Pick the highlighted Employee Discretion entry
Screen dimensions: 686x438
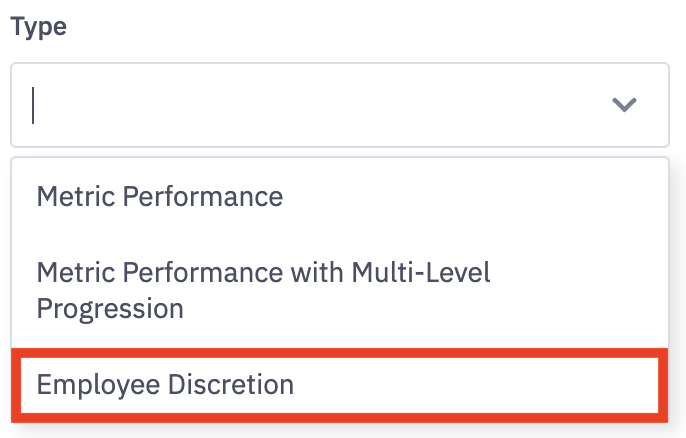(x=165, y=384)
